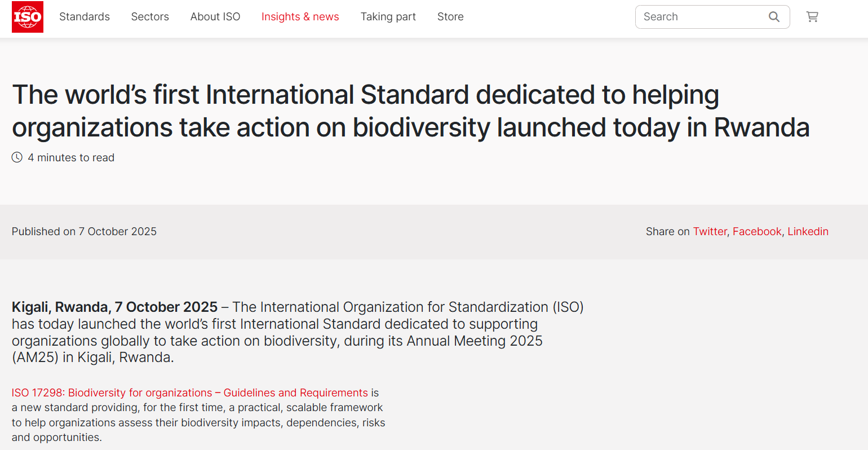Open the Store menu
The width and height of the screenshot is (868, 450).
(450, 17)
